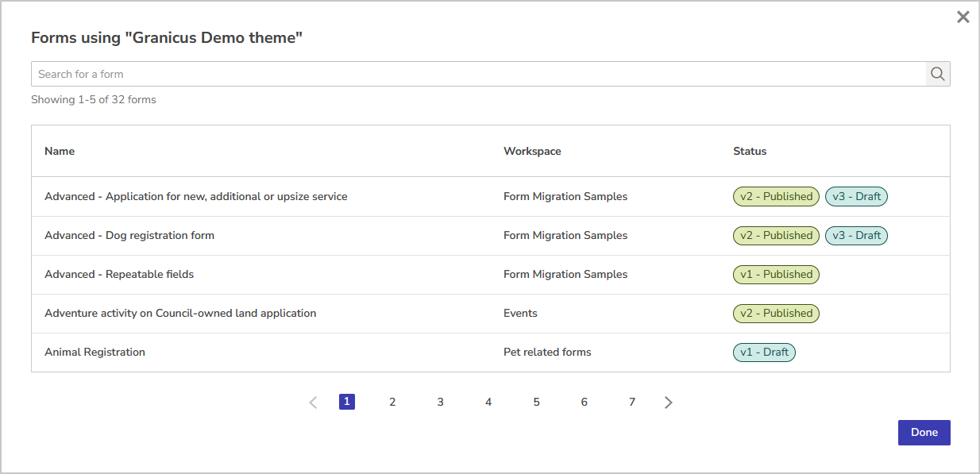Viewport: 980px width, 474px height.
Task: Click v1 - Published badge for Repeatable fields
Action: click(776, 274)
